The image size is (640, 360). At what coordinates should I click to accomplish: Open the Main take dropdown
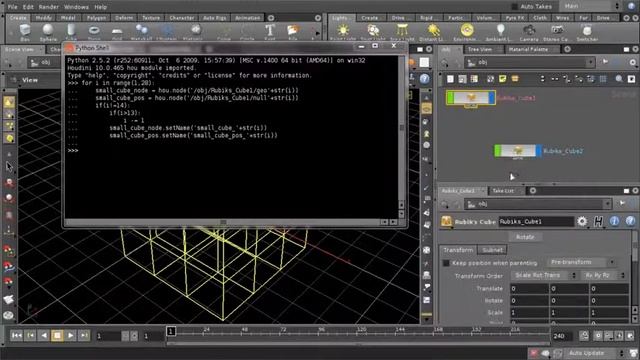[591, 6]
